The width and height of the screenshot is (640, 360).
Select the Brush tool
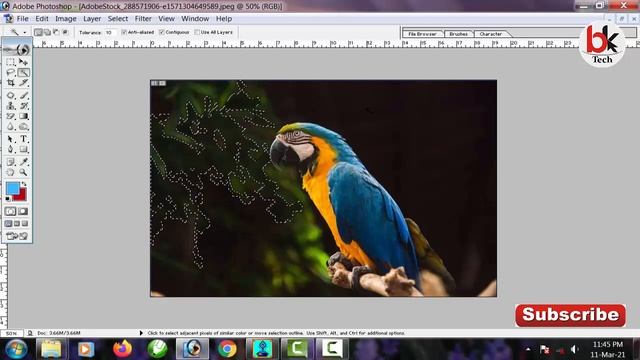(24, 96)
